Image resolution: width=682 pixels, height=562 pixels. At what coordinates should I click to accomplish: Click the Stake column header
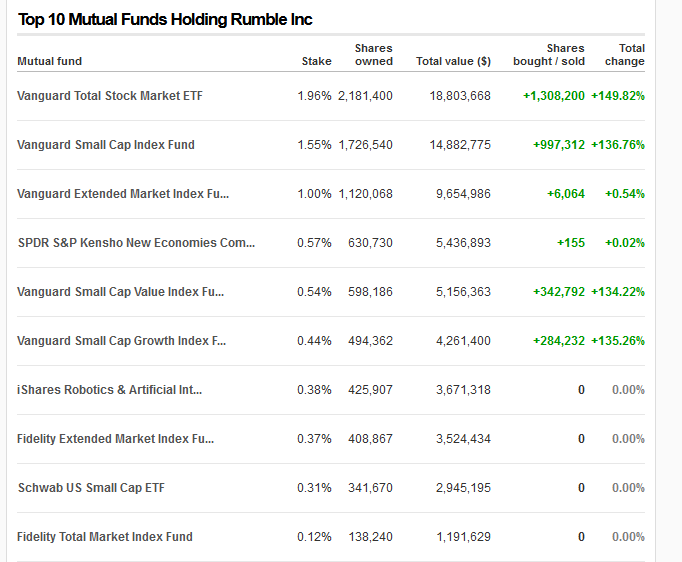[x=317, y=61]
